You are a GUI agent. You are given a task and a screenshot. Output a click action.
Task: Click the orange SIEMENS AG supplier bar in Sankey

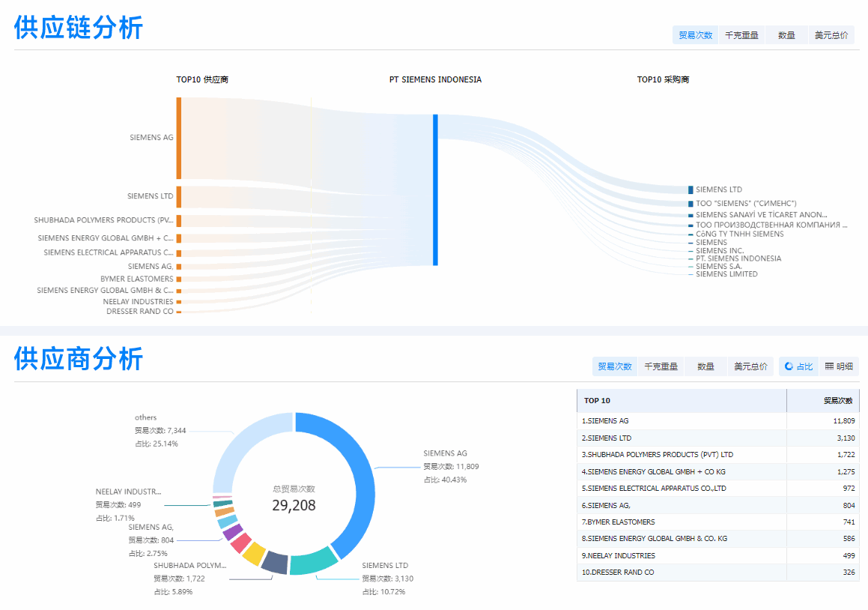click(179, 138)
